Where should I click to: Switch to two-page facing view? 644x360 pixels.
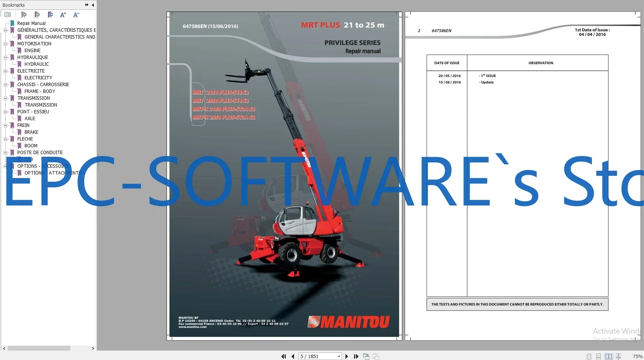click(x=608, y=356)
